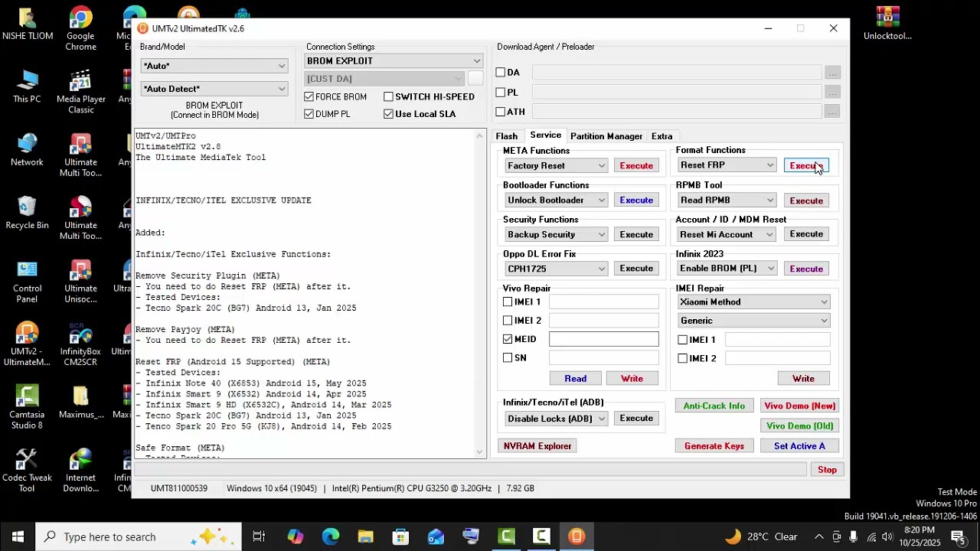Screen dimensions: 980x551
Task: Click log panel scrollbar down arrow
Action: 481,452
